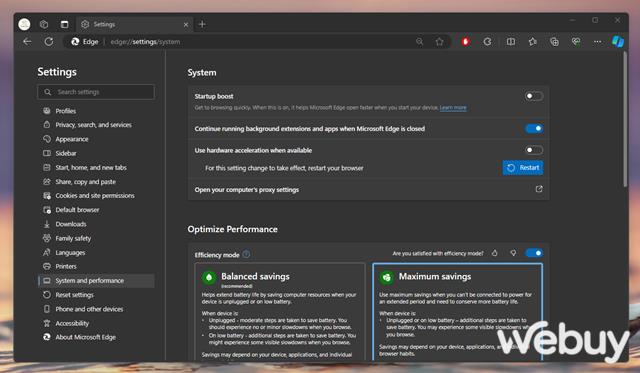640x373 pixels.
Task: Open your computer's proxy settings row
Action: [368, 190]
